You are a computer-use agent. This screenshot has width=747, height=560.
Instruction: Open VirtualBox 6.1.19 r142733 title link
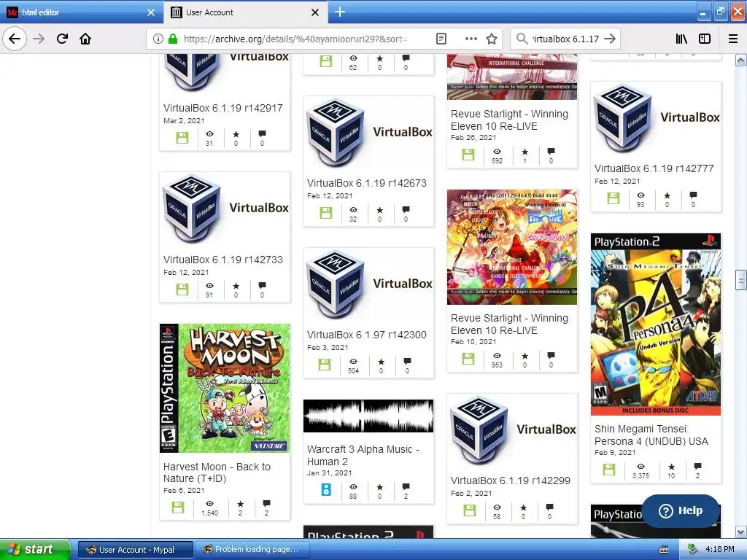[x=223, y=260]
